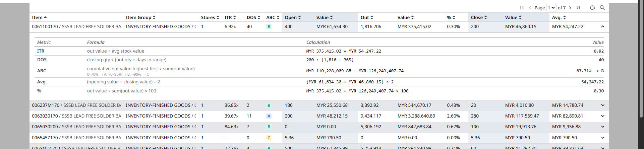Click calculation 200 ÷ (1,816 ÷ 365)

[330, 60]
